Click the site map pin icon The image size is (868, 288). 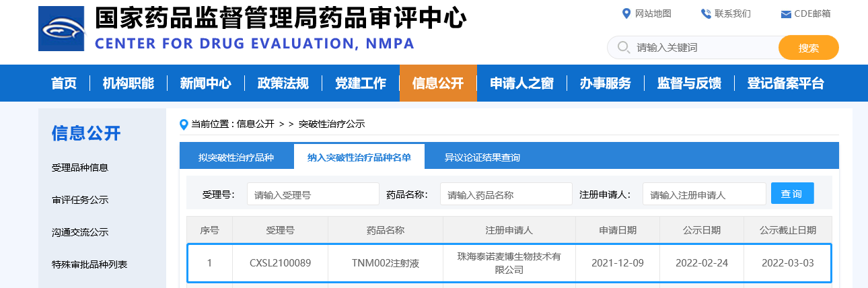[x=626, y=13]
